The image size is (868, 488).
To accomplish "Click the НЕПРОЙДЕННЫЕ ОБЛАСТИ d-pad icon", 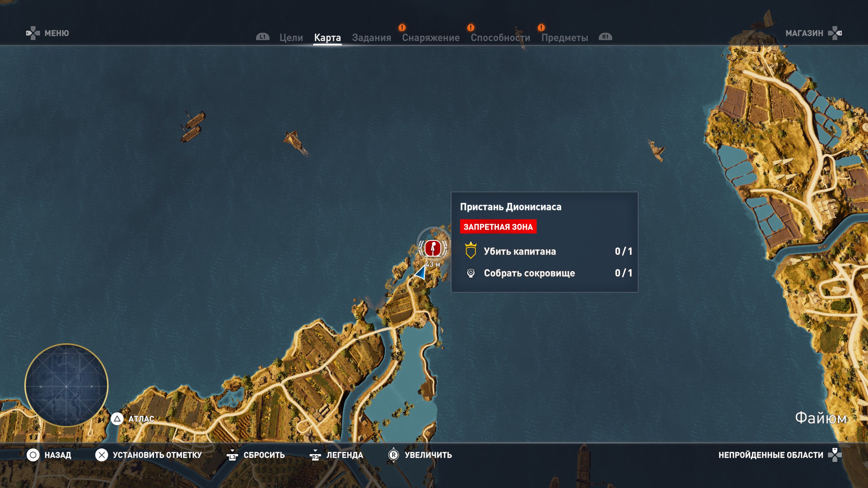I will click(x=835, y=455).
